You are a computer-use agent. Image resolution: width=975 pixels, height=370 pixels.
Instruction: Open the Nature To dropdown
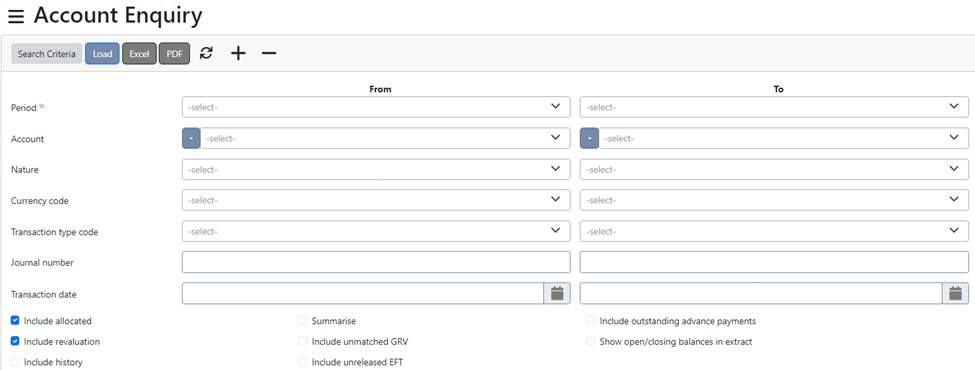[774, 169]
